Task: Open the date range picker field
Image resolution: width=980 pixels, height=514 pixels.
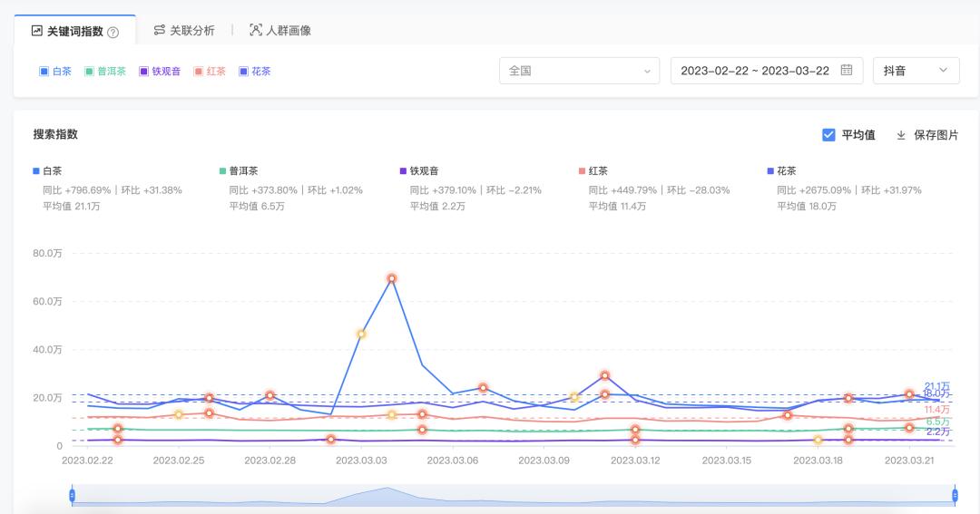Action: pyautogui.click(x=755, y=71)
